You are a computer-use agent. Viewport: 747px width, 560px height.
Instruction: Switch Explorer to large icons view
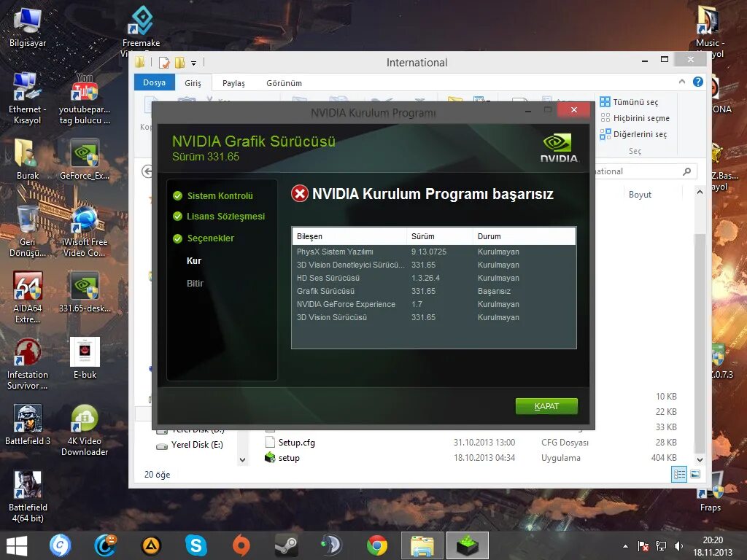click(695, 474)
